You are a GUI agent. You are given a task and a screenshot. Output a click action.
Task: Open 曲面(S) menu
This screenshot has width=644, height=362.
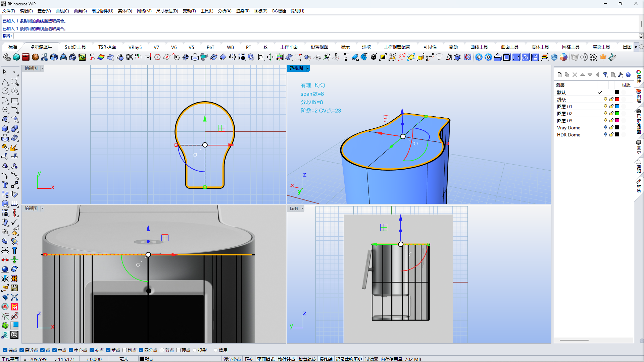[x=80, y=11]
